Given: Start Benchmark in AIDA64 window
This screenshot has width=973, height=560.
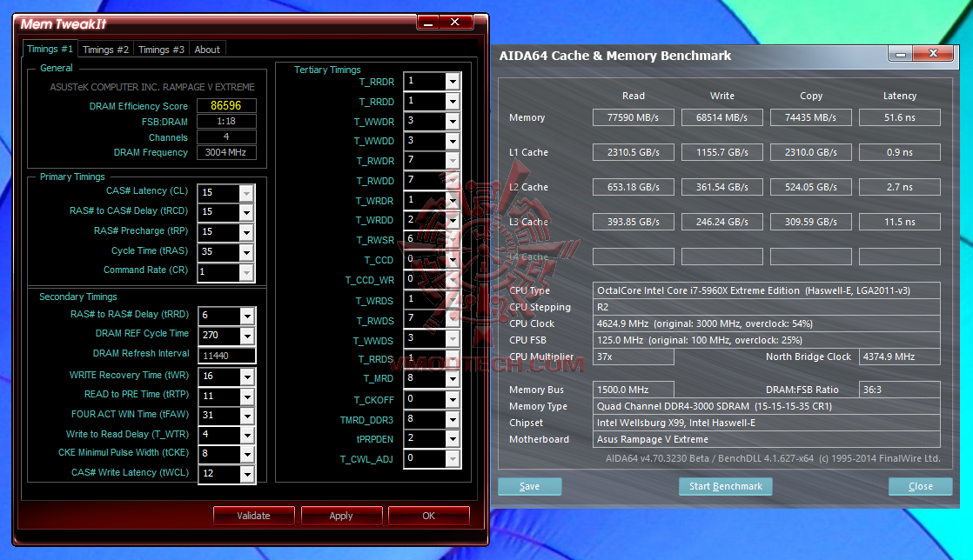Looking at the screenshot, I should tap(726, 486).
